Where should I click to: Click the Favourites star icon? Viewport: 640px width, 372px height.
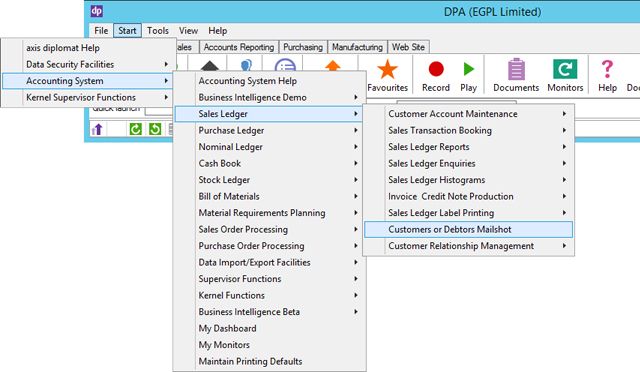pyautogui.click(x=387, y=69)
